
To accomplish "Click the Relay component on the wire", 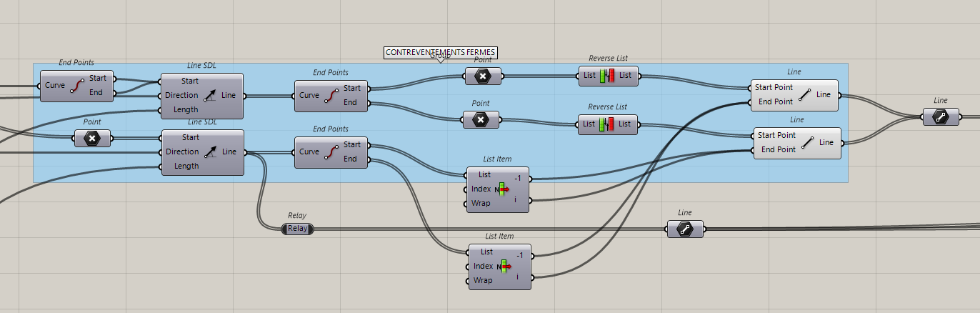I will pyautogui.click(x=297, y=229).
